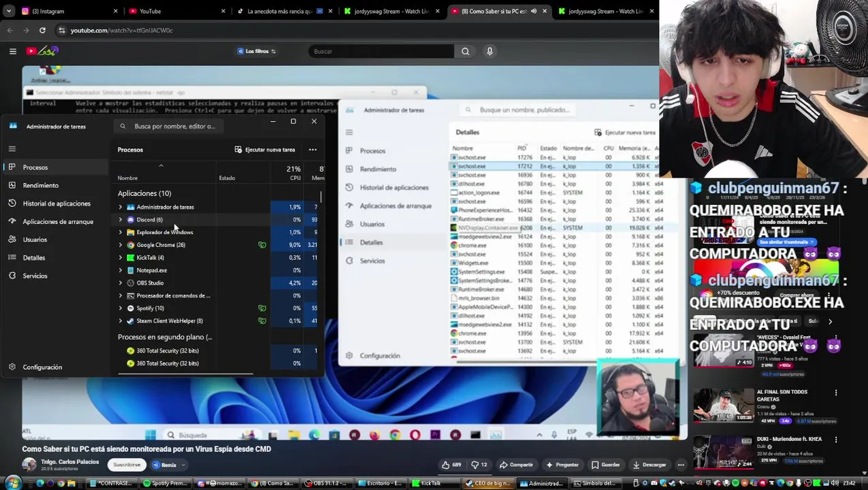Viewport: 868px width, 490px height.
Task: Click the Configuración gear in the rear Task Manager
Action: (349, 355)
